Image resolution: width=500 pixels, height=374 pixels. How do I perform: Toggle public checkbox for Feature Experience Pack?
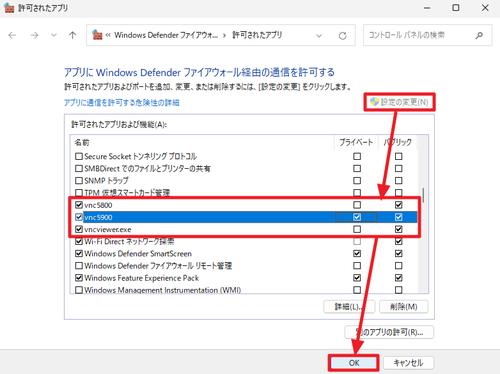point(399,278)
